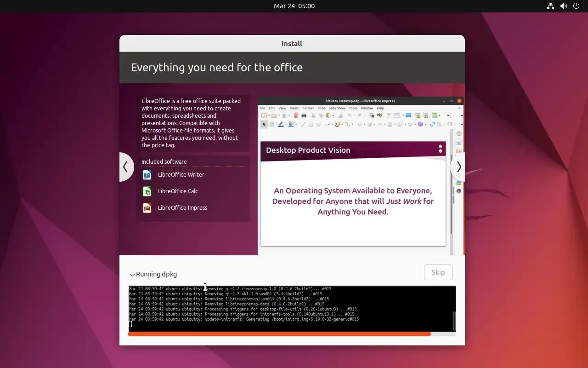Open the power menu icon in the top bar
The image size is (588, 368).
coord(577,6)
